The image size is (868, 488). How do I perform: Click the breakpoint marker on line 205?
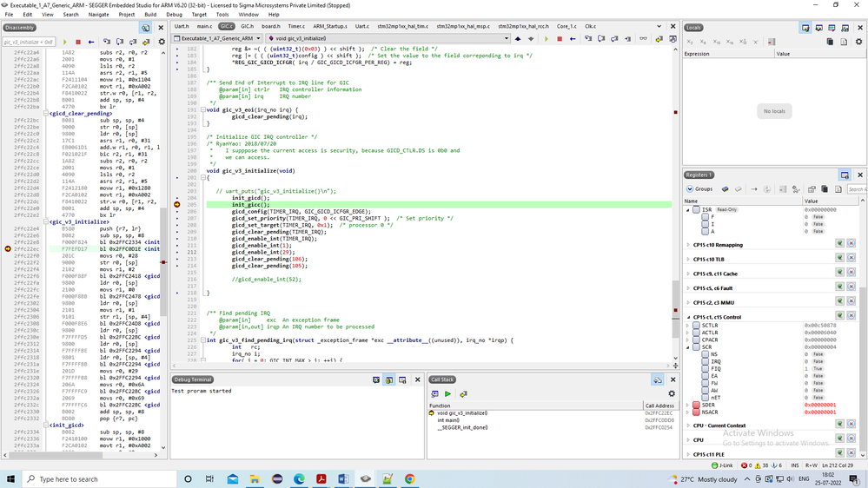coord(177,205)
